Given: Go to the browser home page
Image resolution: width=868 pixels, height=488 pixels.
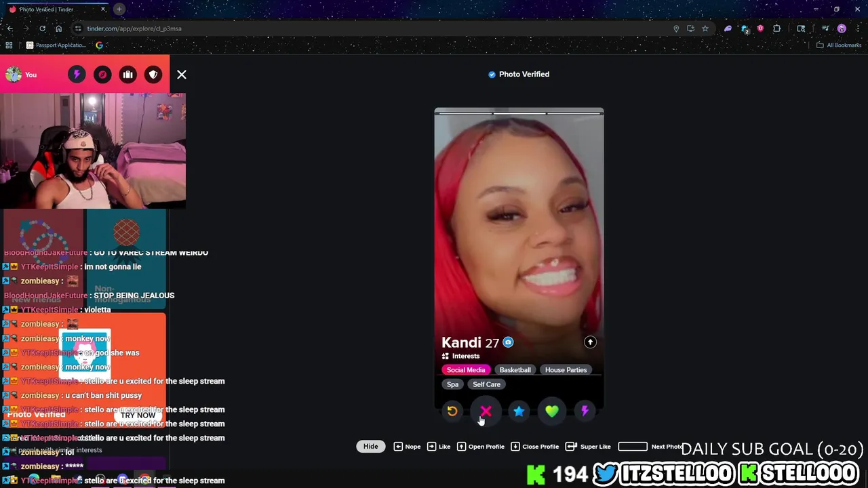Looking at the screenshot, I should pos(58,28).
